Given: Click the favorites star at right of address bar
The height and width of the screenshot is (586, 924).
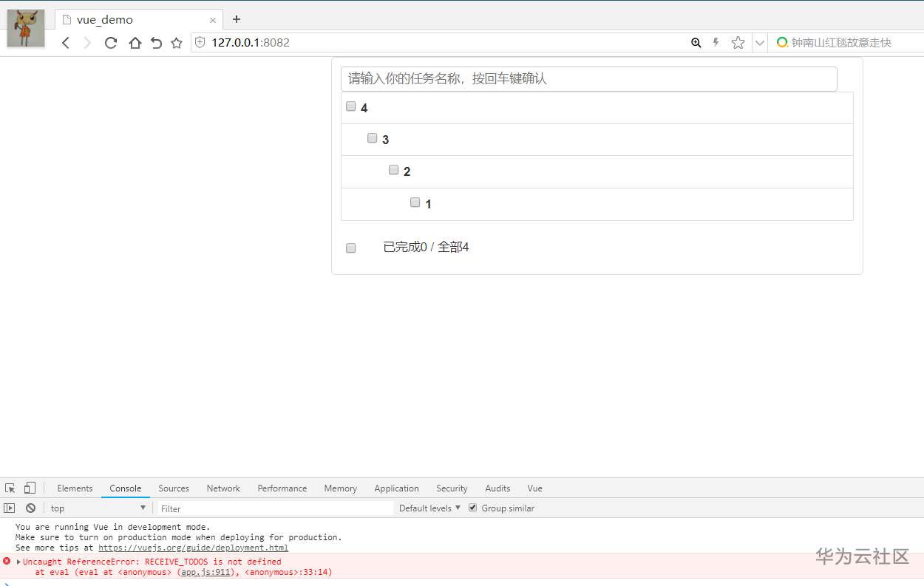Looking at the screenshot, I should [738, 43].
